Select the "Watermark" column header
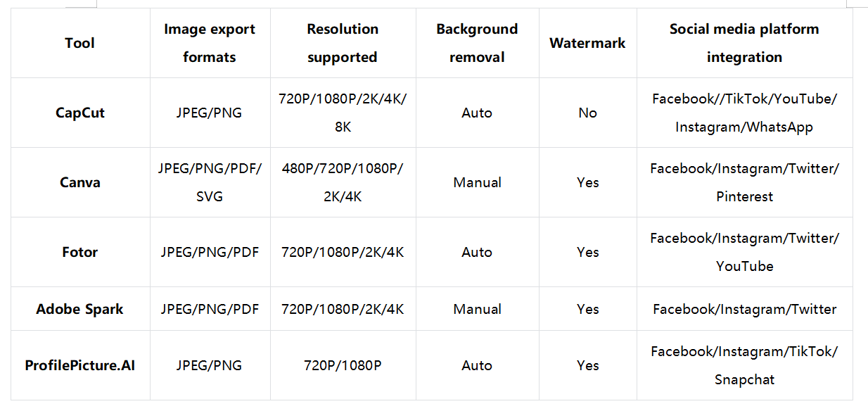 click(x=587, y=43)
